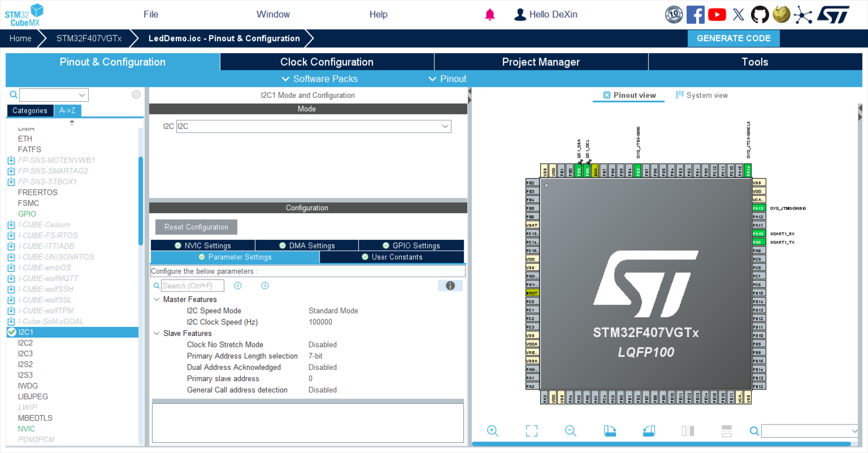
Task: Go to previous parameter search result
Action: click(x=238, y=286)
